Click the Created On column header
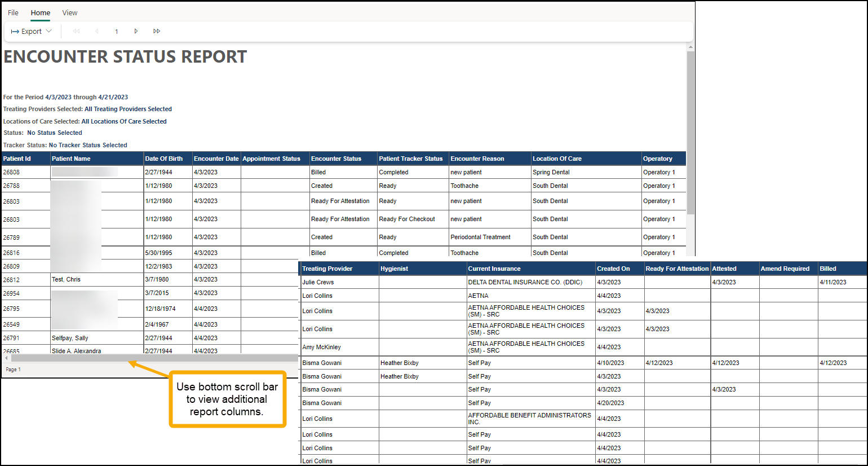The width and height of the screenshot is (868, 466). click(x=620, y=269)
